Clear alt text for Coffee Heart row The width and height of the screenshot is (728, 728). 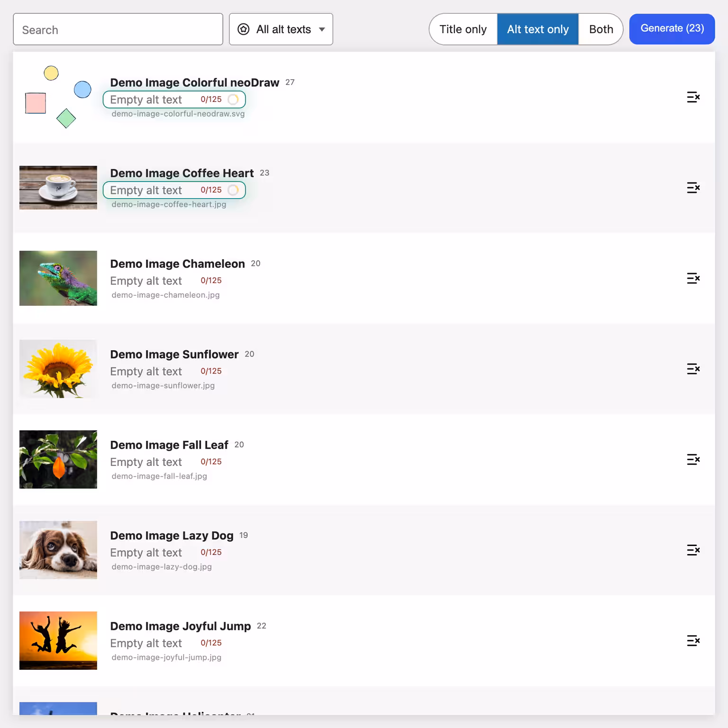[x=693, y=188]
